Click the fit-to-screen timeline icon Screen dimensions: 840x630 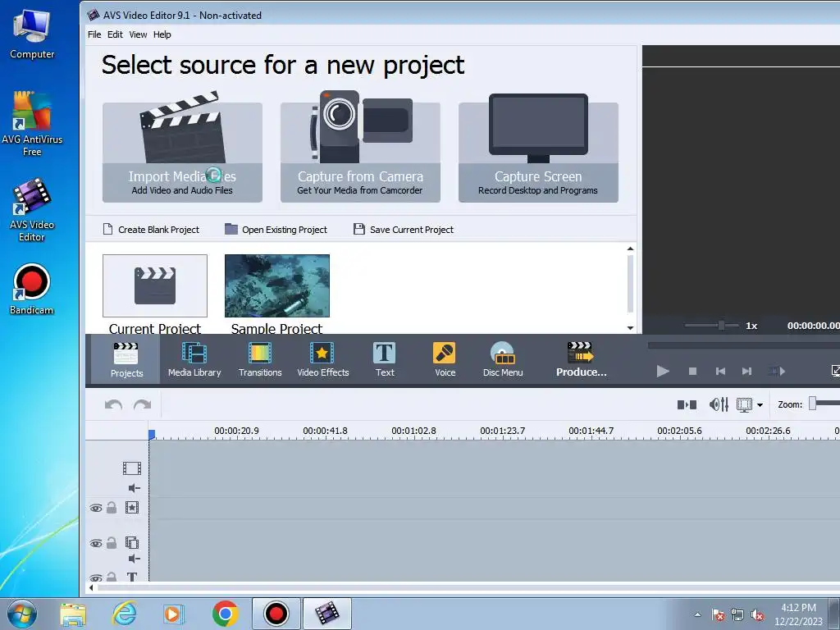pos(744,405)
